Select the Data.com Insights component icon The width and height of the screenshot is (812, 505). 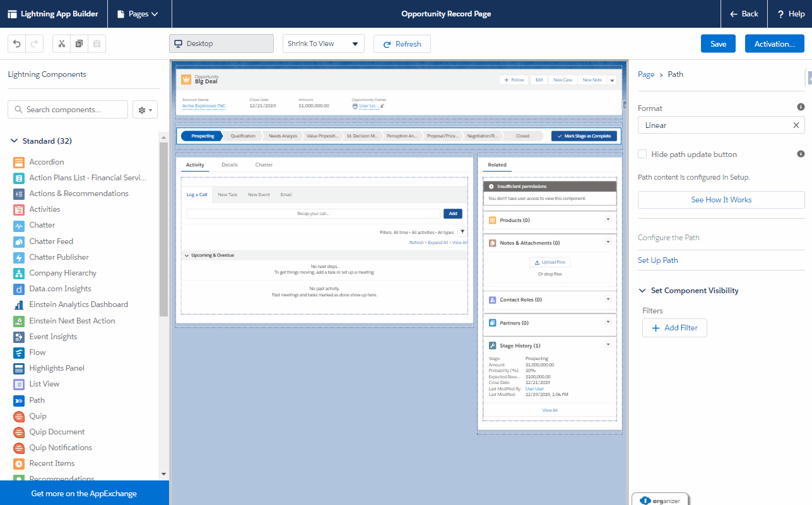(x=18, y=289)
